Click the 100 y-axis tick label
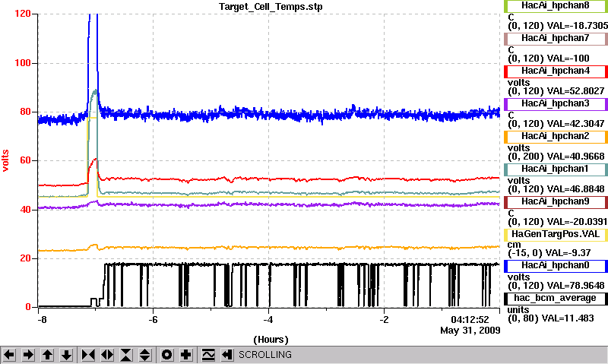This screenshot has height=364, width=608. [23, 63]
